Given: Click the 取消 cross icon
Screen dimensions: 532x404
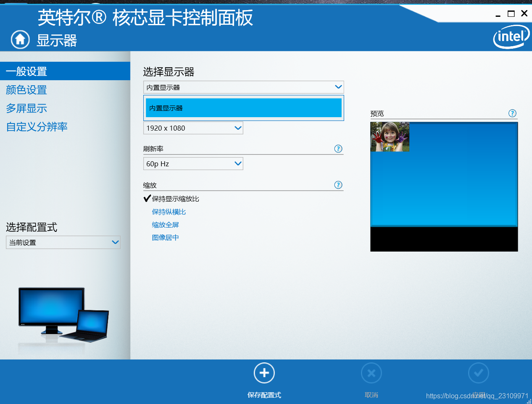Looking at the screenshot, I should (x=371, y=373).
